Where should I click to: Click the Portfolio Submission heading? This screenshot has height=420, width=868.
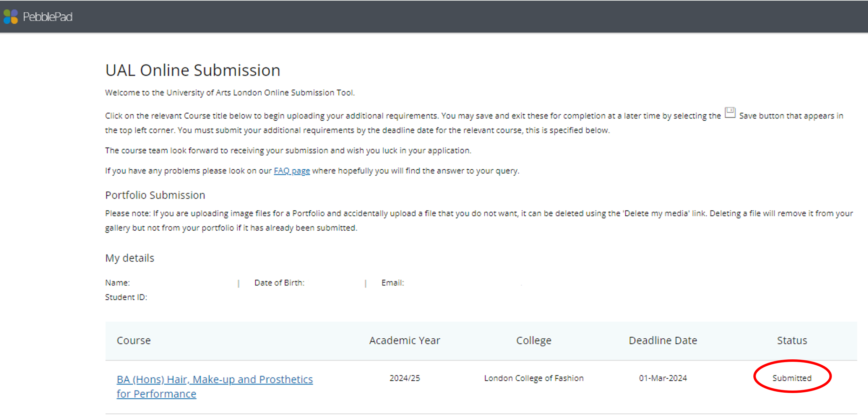pyautogui.click(x=155, y=195)
